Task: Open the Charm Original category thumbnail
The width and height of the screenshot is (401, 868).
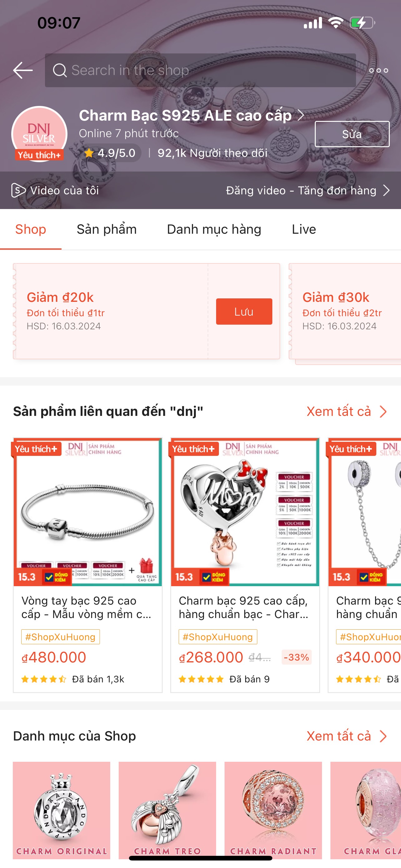Action: point(62,811)
